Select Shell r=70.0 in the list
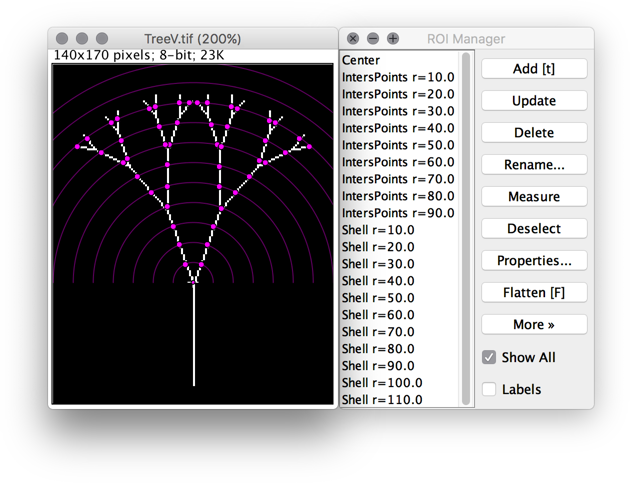 tap(399, 332)
